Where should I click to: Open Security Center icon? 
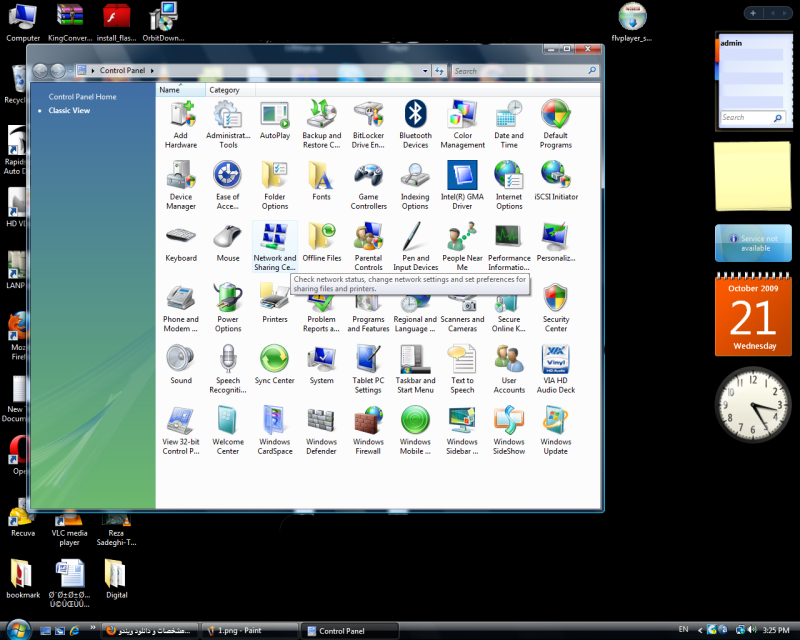click(x=556, y=308)
